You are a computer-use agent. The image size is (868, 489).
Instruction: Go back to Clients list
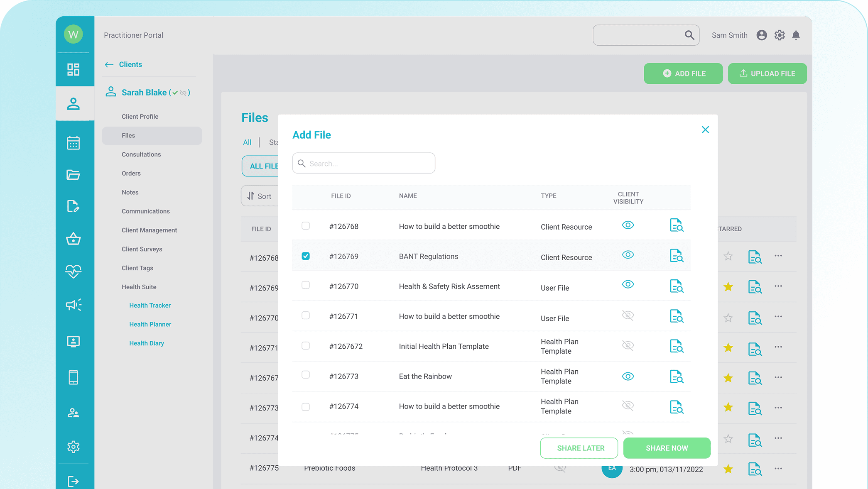[x=124, y=64]
